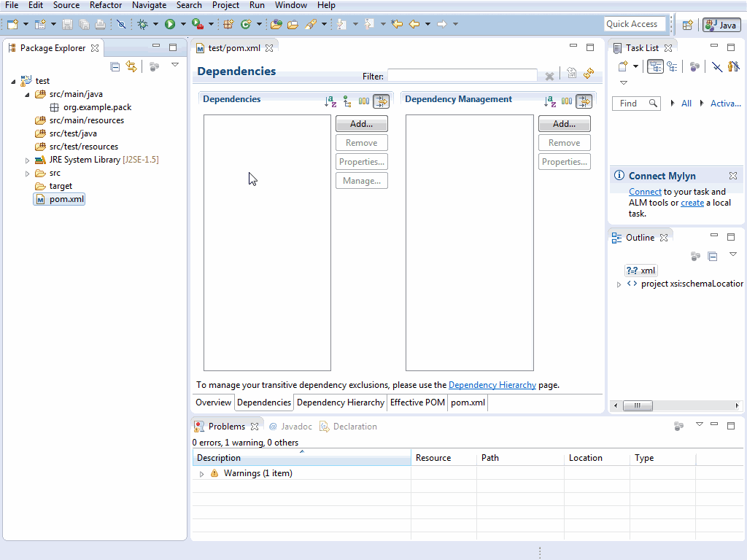The height and width of the screenshot is (560, 747).
Task: Toggle filter button in Dependency Management section
Action: click(584, 101)
